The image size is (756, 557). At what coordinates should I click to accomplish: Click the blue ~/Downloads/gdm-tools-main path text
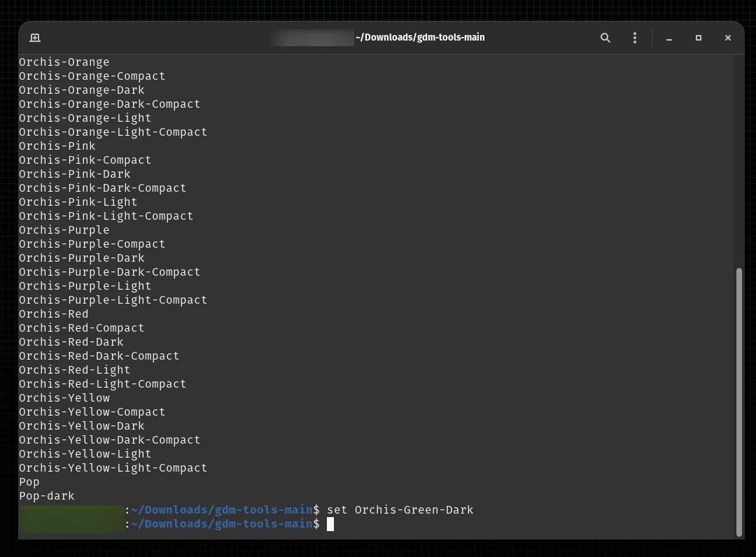(222, 523)
